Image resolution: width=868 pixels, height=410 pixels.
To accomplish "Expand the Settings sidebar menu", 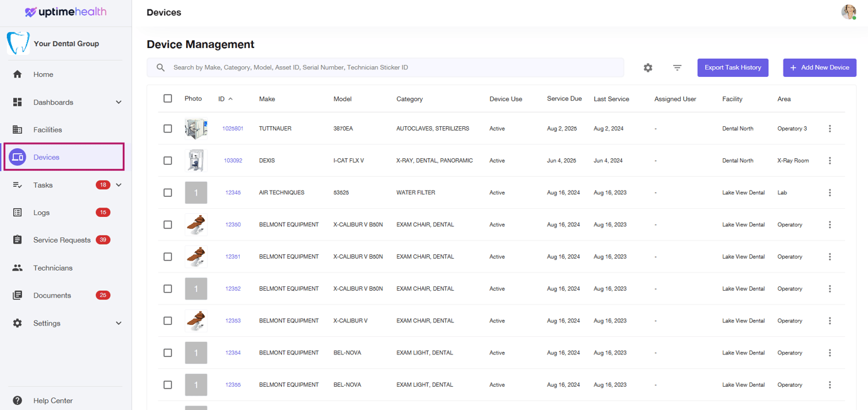I will (x=118, y=322).
